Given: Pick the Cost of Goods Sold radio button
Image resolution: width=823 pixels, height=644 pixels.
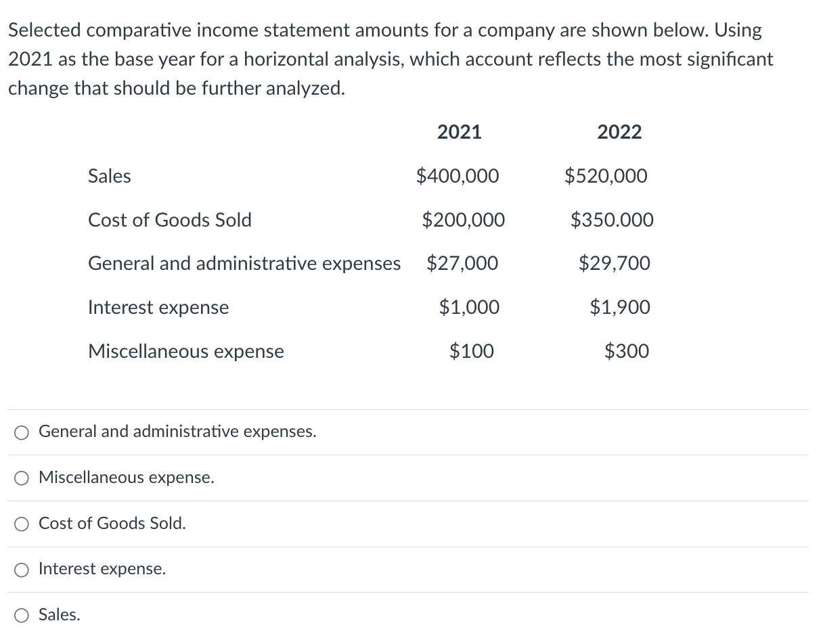Looking at the screenshot, I should 23,524.
